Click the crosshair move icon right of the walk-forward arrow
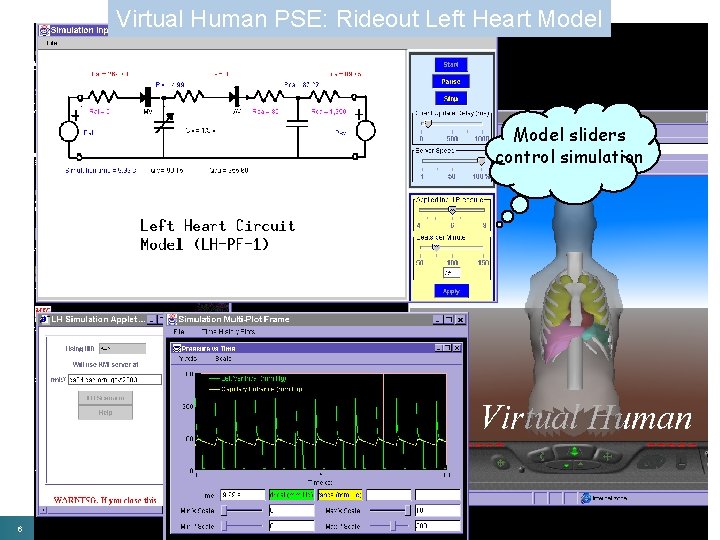 [x=608, y=456]
